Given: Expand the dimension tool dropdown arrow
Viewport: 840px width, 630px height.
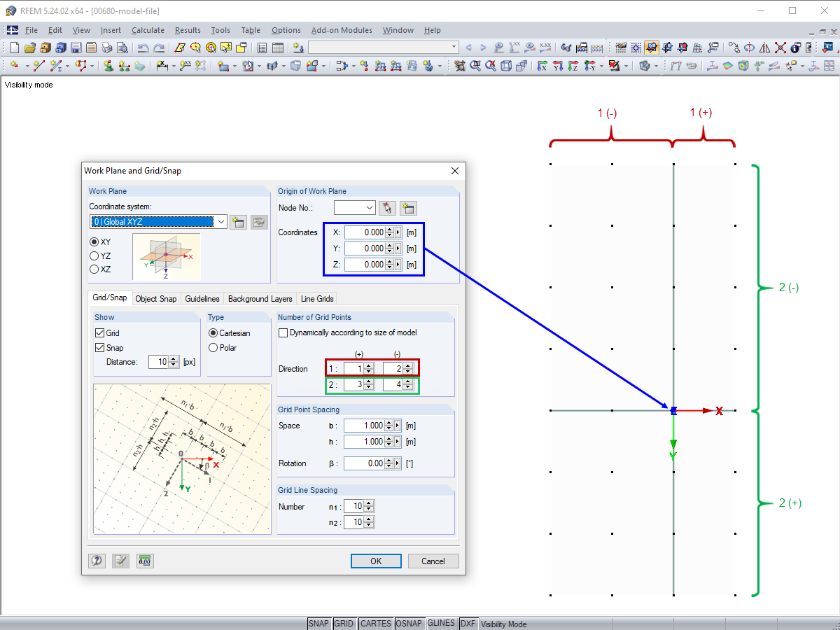Looking at the screenshot, I should pyautogui.click(x=174, y=66).
